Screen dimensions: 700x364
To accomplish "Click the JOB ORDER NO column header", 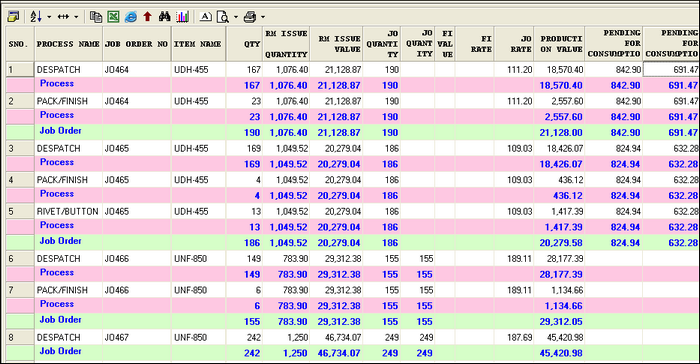I will point(137,44).
